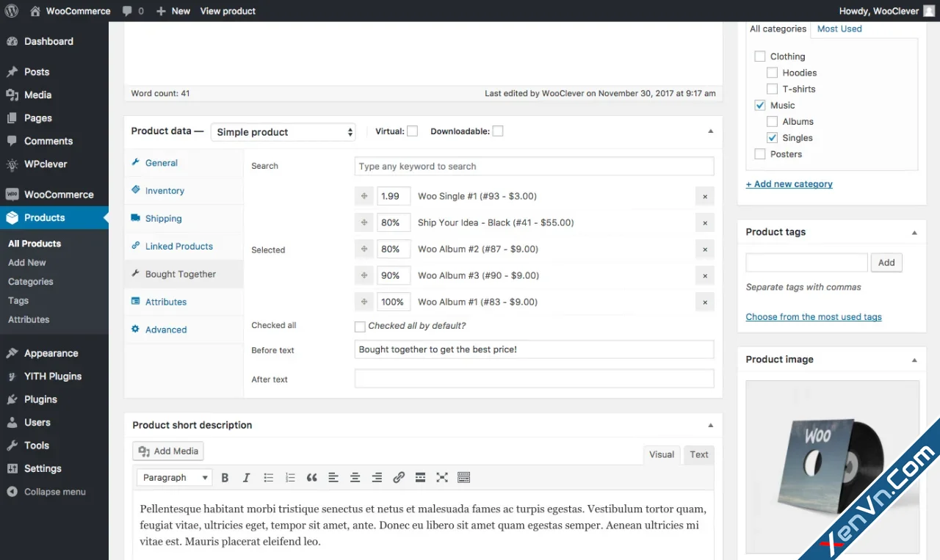Open the Linked Products tab
Image resolution: width=940 pixels, height=560 pixels.
point(178,247)
